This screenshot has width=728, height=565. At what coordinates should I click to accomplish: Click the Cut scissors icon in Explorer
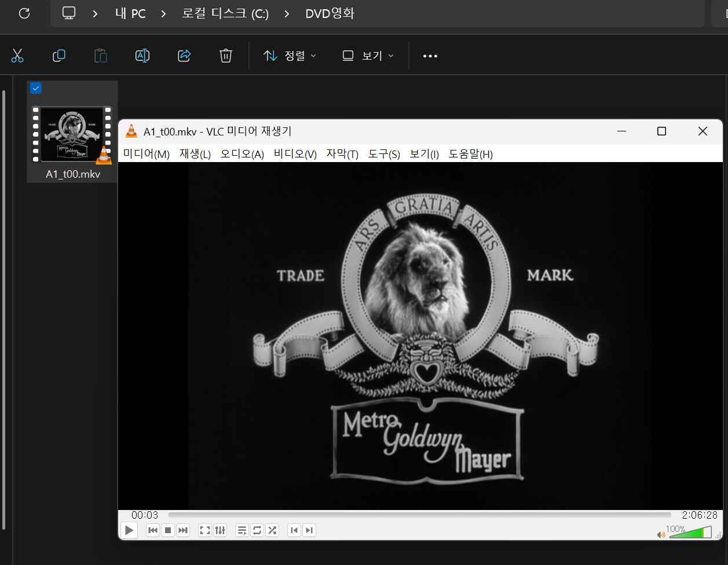(x=17, y=56)
